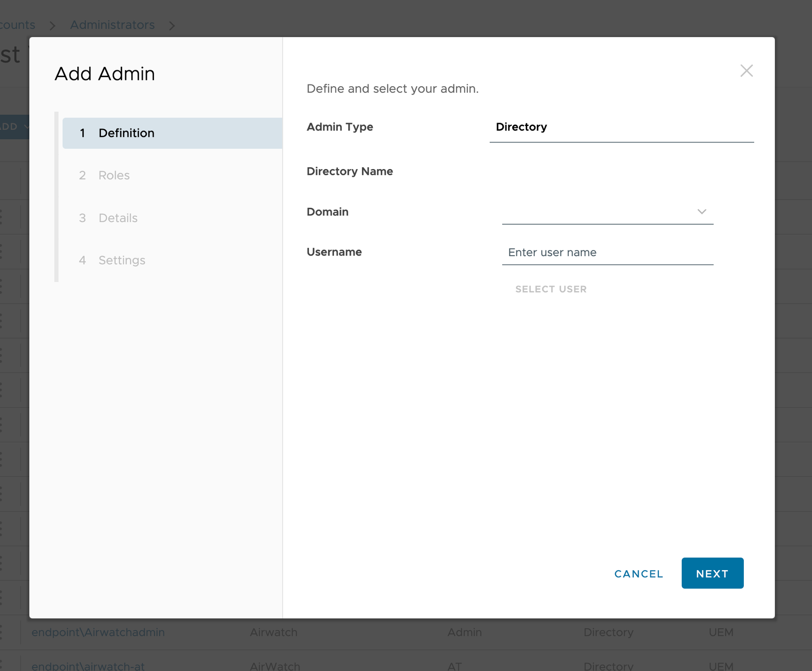Click the Enter user name field
Viewport: 812px width, 671px height.
(x=607, y=252)
